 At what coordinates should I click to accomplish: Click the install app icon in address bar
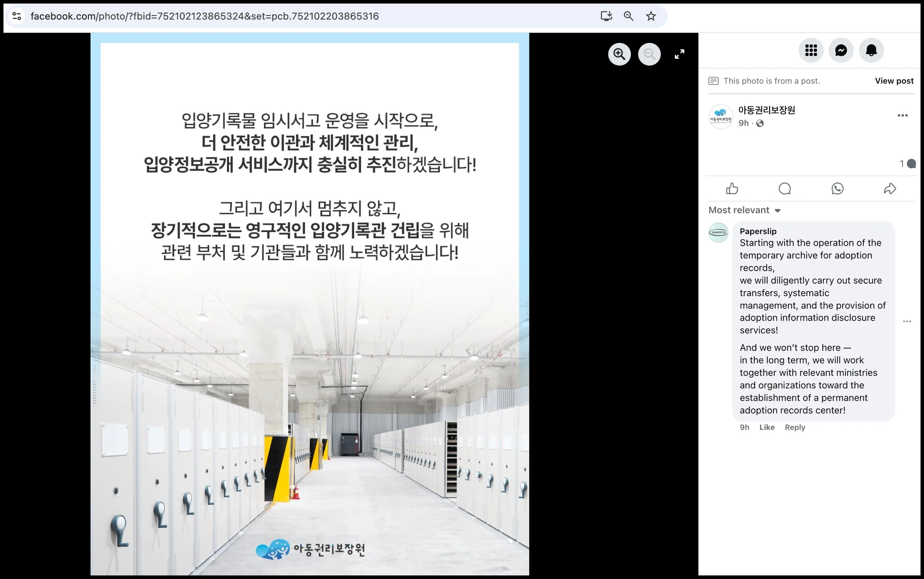606,16
